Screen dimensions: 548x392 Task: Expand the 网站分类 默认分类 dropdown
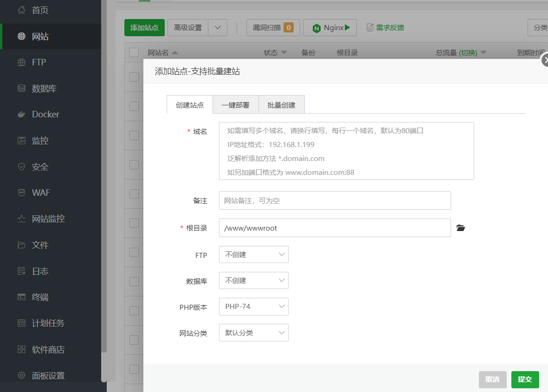coord(253,333)
